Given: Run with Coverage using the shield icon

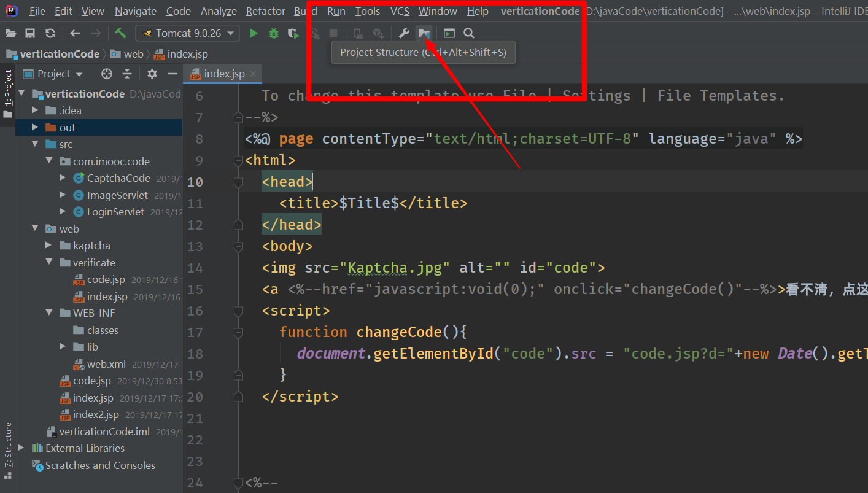Looking at the screenshot, I should click(x=293, y=33).
